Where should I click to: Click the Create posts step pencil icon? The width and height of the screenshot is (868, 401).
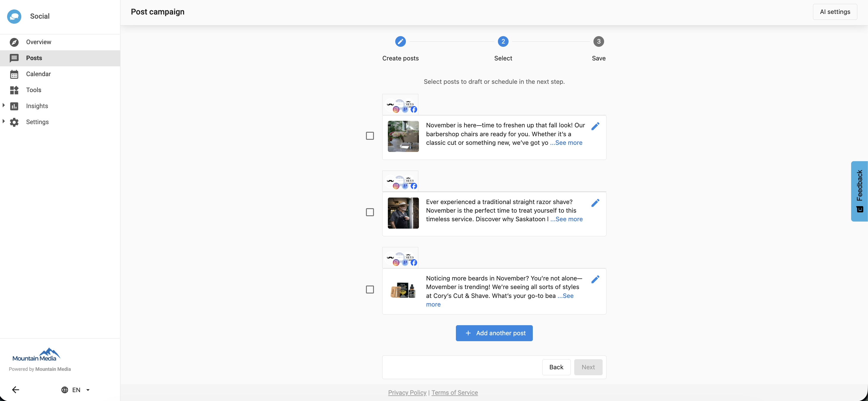(400, 41)
